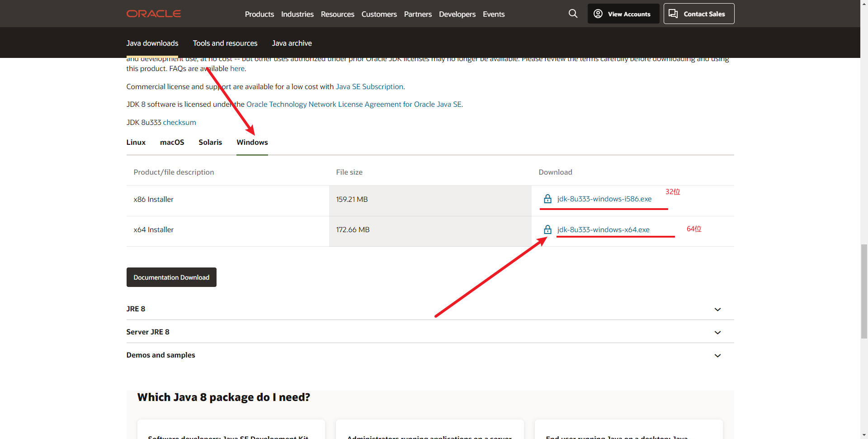Image resolution: width=868 pixels, height=439 pixels.
Task: Open the Customers menu
Action: point(379,14)
